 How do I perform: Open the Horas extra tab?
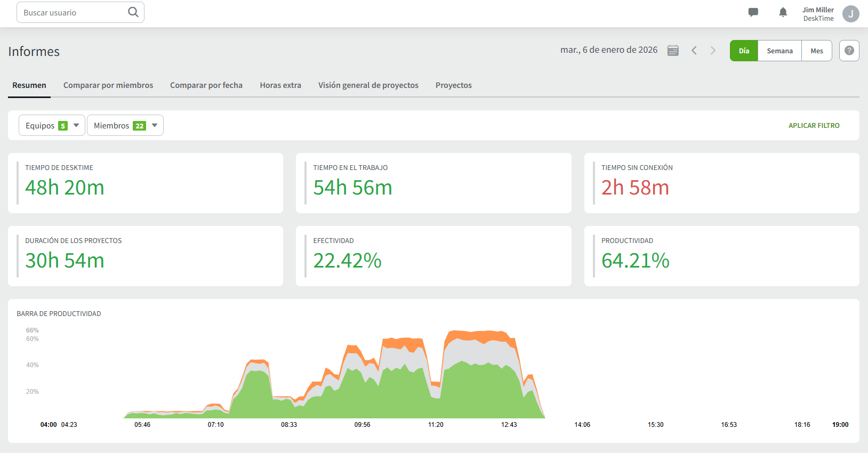[x=280, y=85]
